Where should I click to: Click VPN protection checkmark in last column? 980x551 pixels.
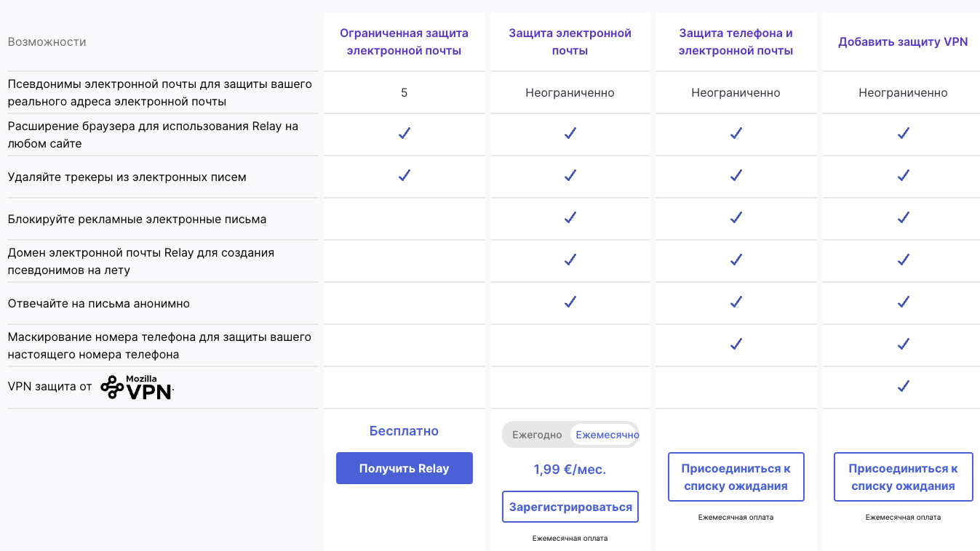903,386
